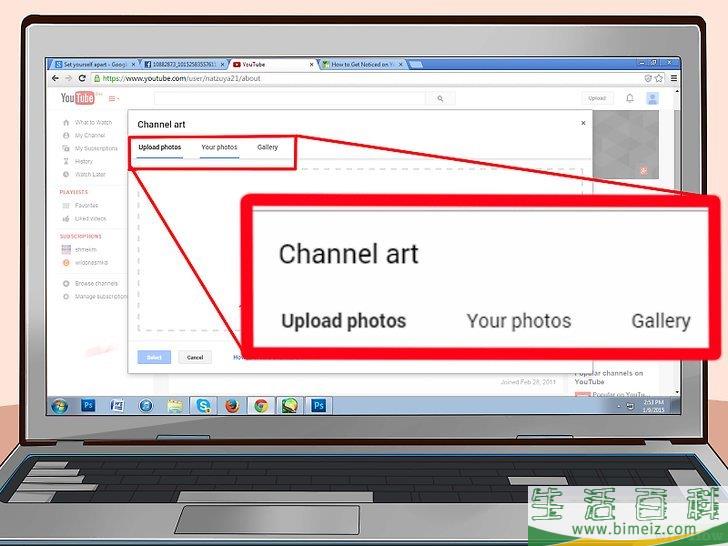Open History in sidebar
The image size is (728, 546).
[84, 162]
